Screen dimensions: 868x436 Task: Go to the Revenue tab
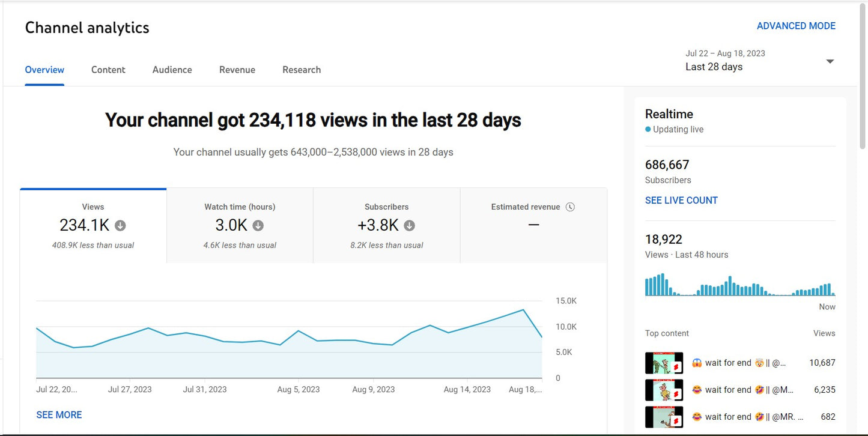[x=237, y=70]
